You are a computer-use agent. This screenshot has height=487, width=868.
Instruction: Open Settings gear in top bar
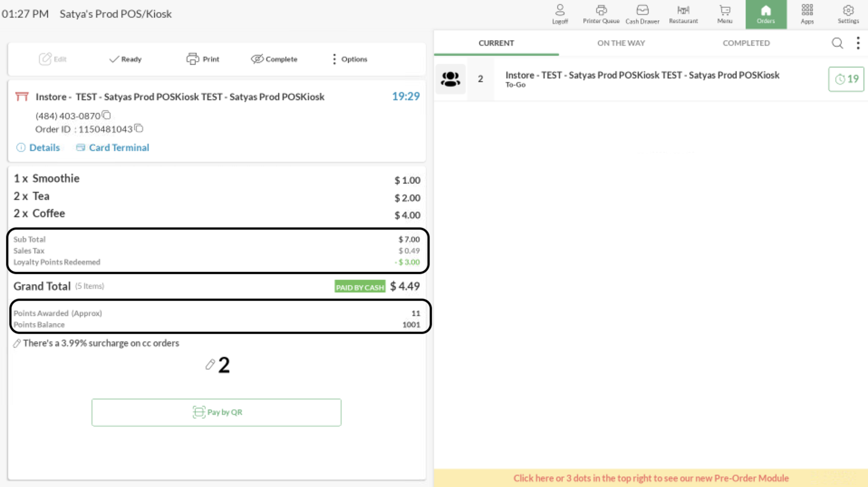(x=848, y=14)
